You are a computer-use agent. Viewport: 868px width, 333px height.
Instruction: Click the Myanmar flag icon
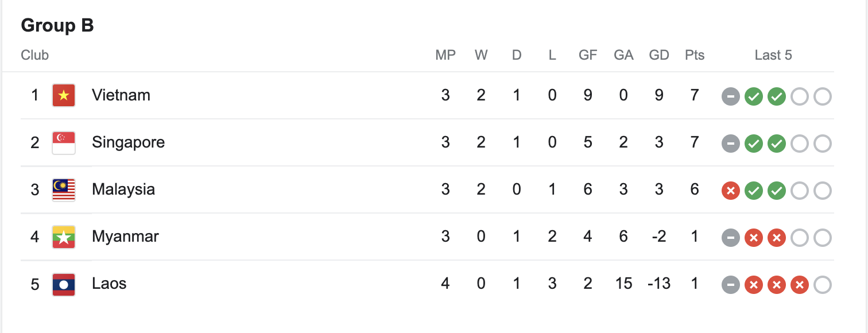[64, 237]
